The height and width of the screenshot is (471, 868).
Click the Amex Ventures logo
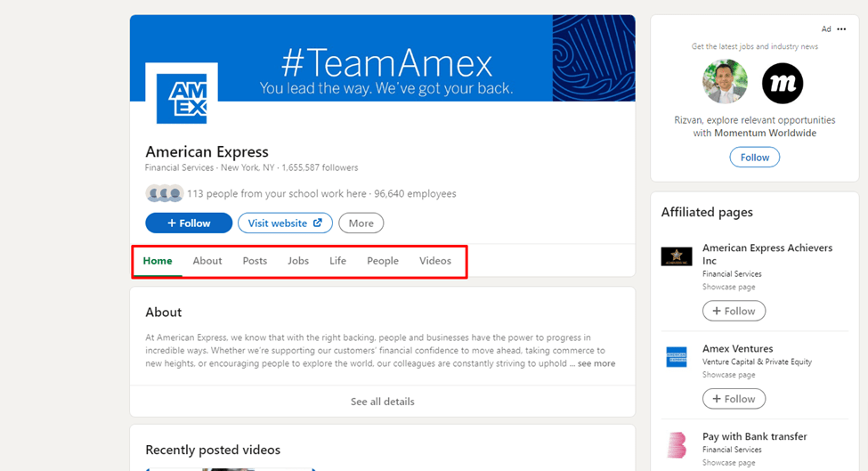coord(677,357)
